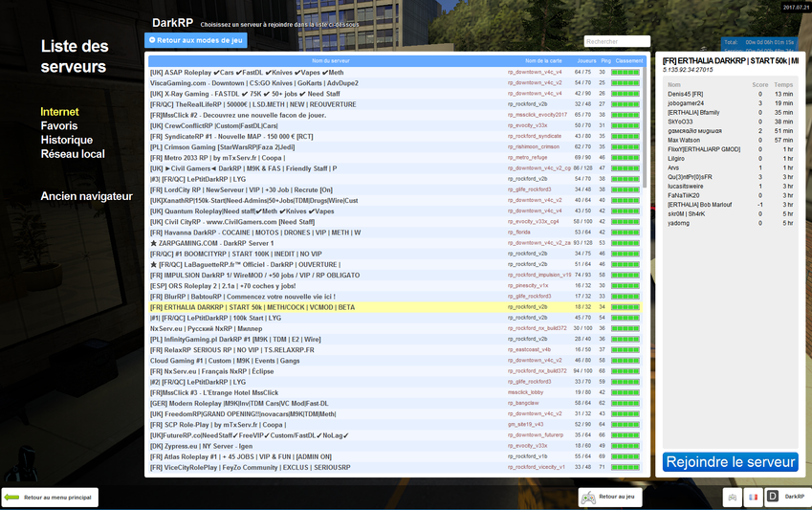Open Ancien navigateur

pos(86,196)
